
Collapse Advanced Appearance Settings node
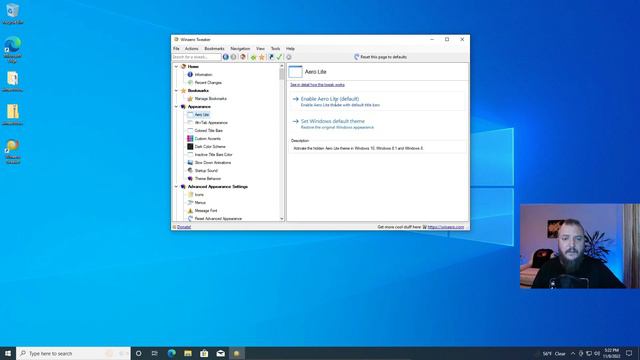176,187
